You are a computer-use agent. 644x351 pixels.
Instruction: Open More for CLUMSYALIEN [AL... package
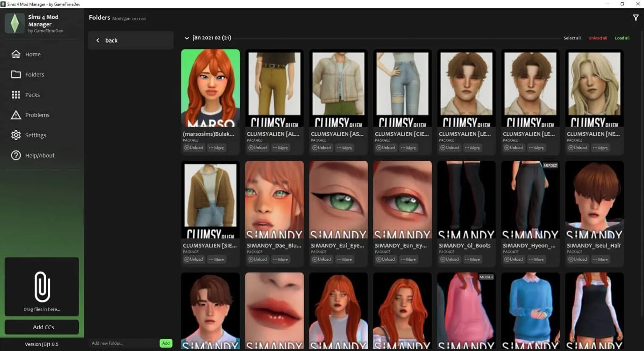pos(280,148)
